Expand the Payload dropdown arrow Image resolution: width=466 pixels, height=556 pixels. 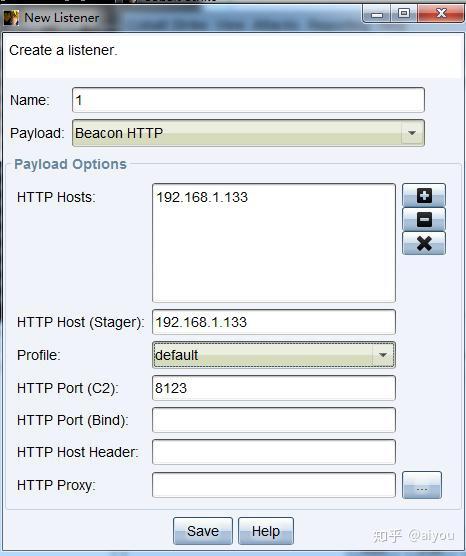pyautogui.click(x=412, y=133)
